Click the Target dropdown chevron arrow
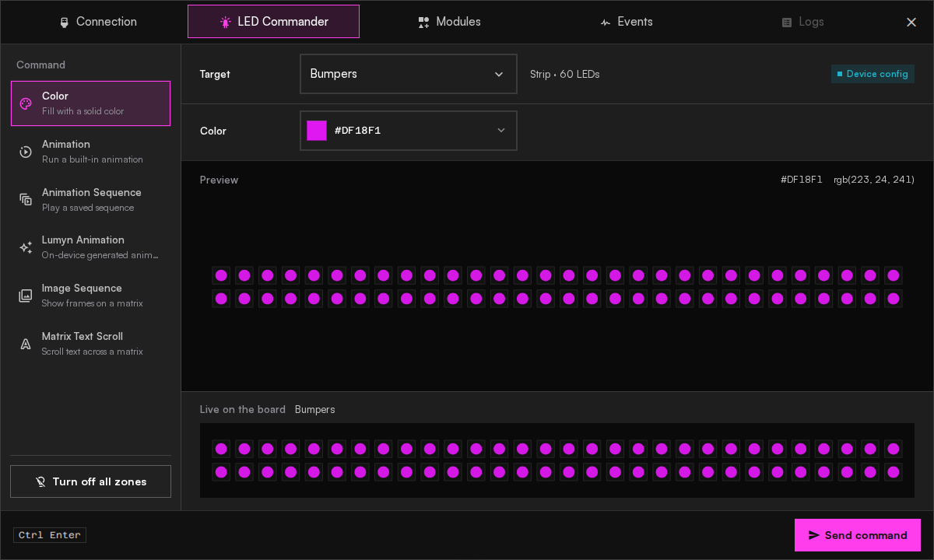Viewport: 934px width, 560px height. pos(499,75)
